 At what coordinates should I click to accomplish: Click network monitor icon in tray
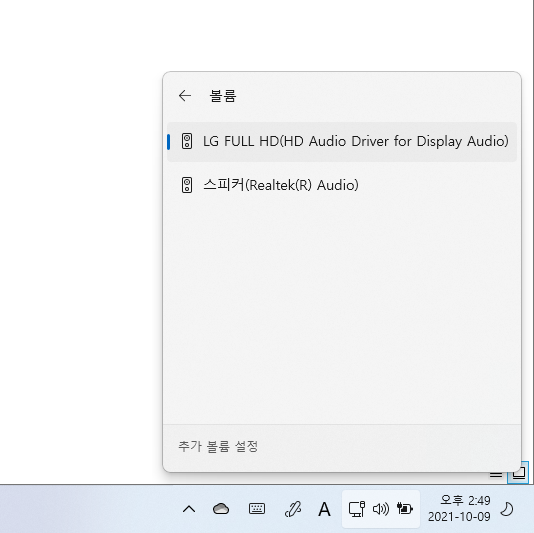[x=357, y=509]
